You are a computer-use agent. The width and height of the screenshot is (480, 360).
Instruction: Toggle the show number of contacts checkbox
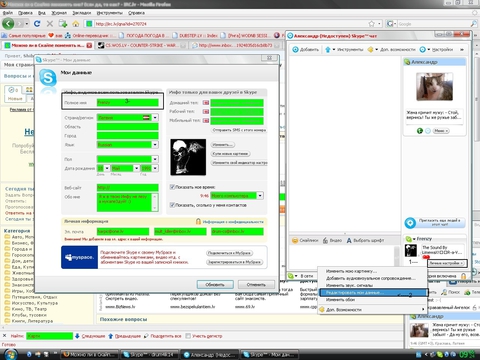click(x=172, y=205)
